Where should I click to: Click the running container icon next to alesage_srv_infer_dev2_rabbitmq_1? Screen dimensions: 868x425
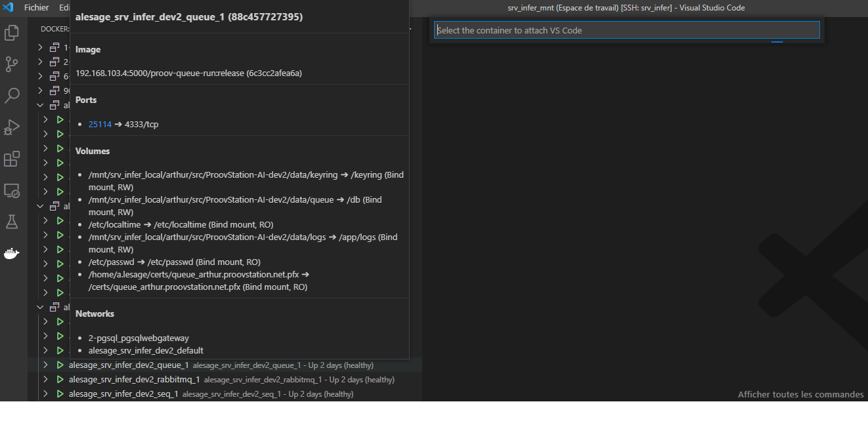coord(60,379)
